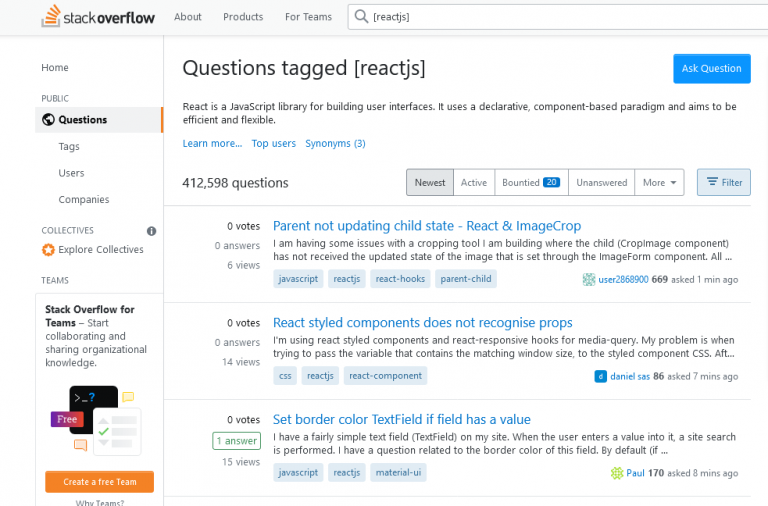The image size is (768, 506).
Task: Open the Synonyms (3) link
Action: click(x=335, y=144)
